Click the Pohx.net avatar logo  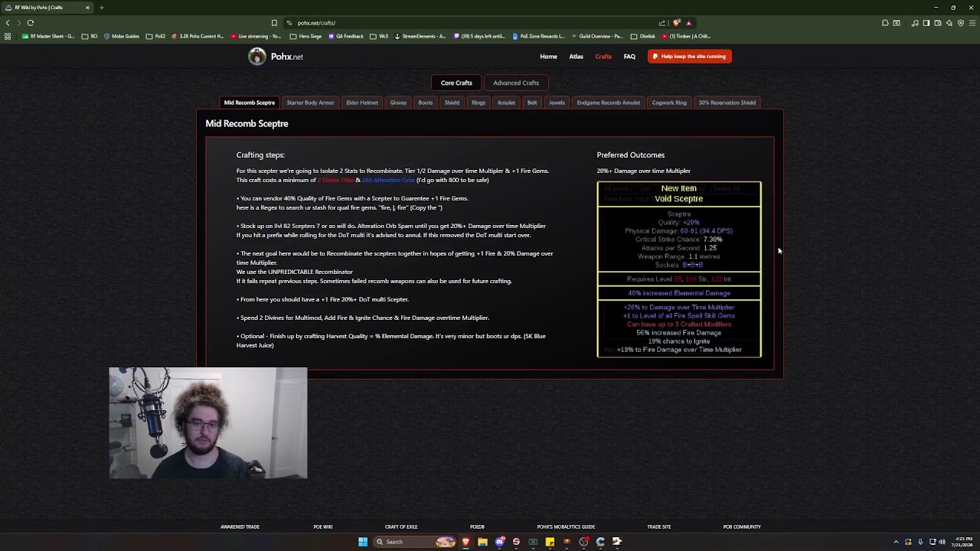click(256, 56)
